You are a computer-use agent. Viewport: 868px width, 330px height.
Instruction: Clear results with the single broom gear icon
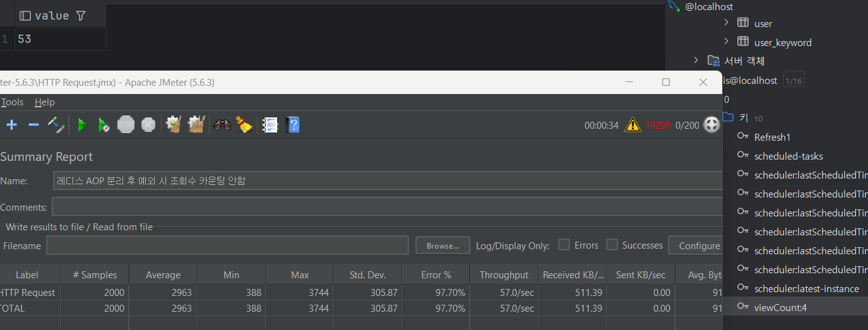click(x=174, y=125)
